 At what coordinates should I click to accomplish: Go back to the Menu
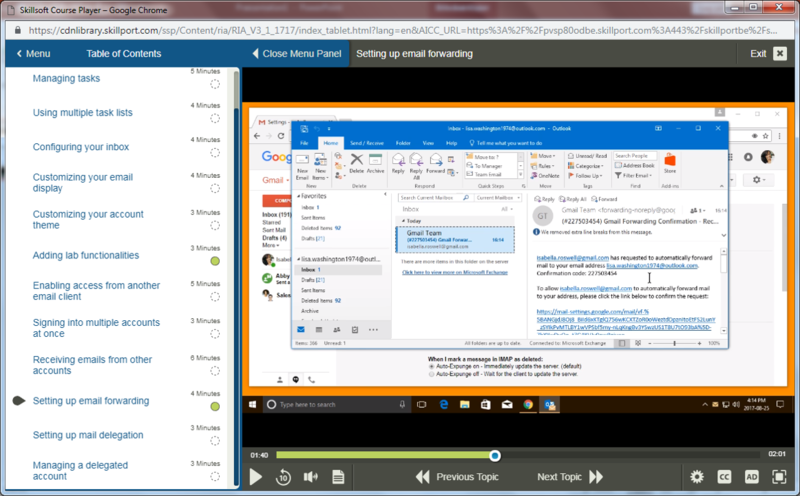click(33, 54)
